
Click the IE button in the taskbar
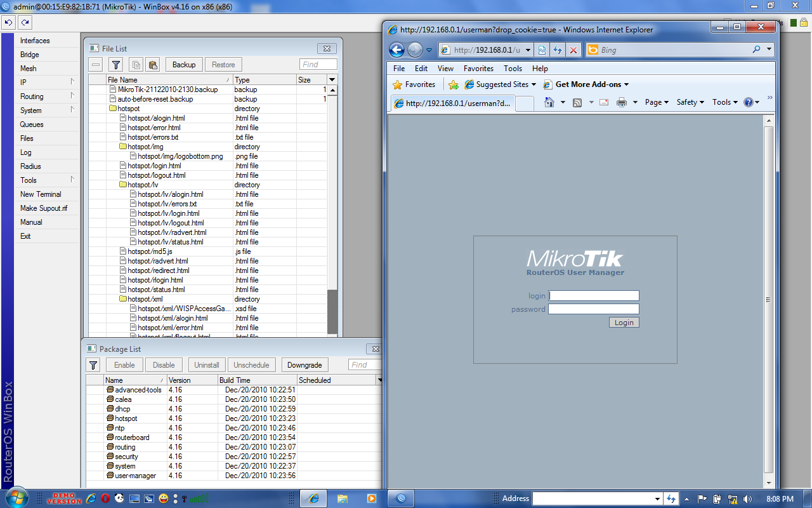coord(313,498)
